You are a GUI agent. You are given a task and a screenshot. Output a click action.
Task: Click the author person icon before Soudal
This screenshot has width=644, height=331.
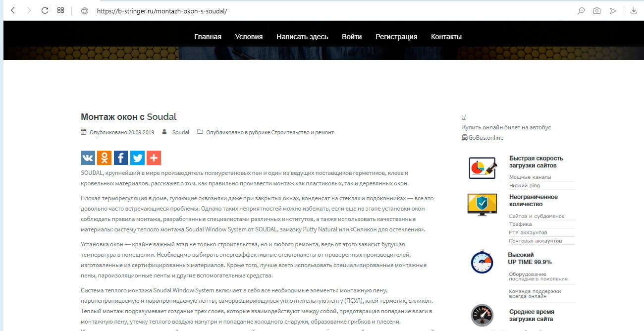164,132
